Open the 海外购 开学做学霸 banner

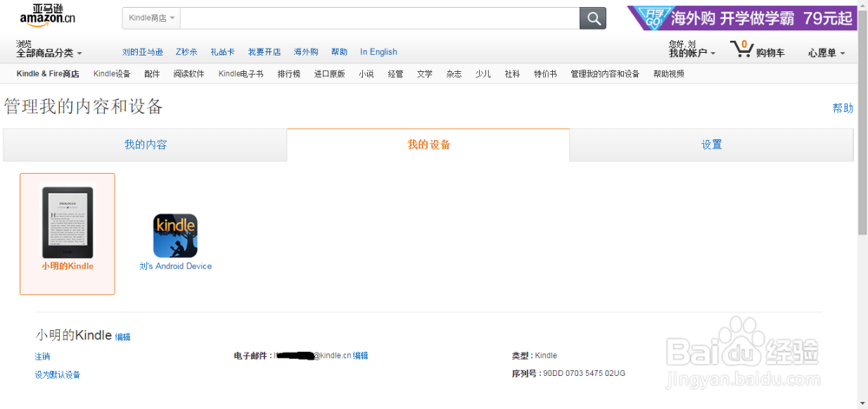tap(742, 18)
